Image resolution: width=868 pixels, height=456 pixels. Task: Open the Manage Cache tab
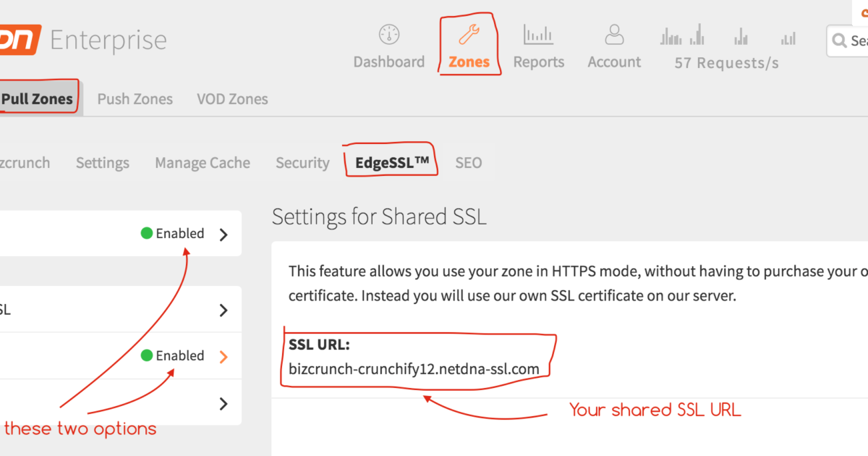pos(203,163)
